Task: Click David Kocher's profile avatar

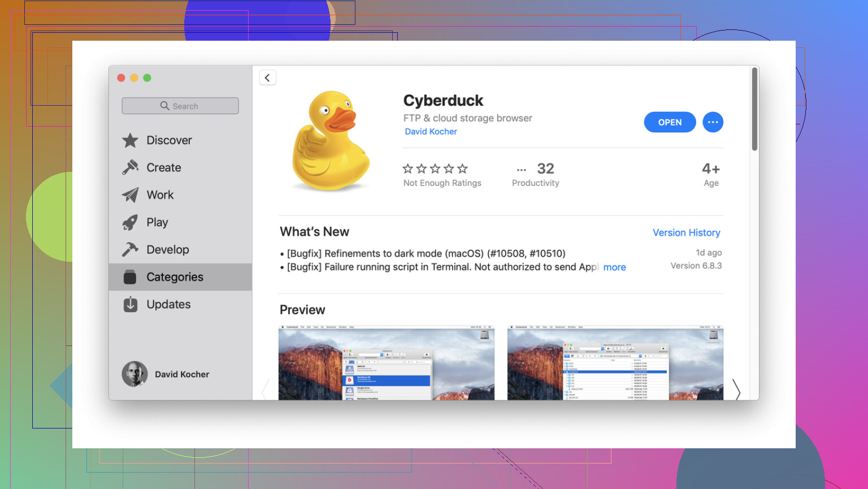Action: pos(134,374)
